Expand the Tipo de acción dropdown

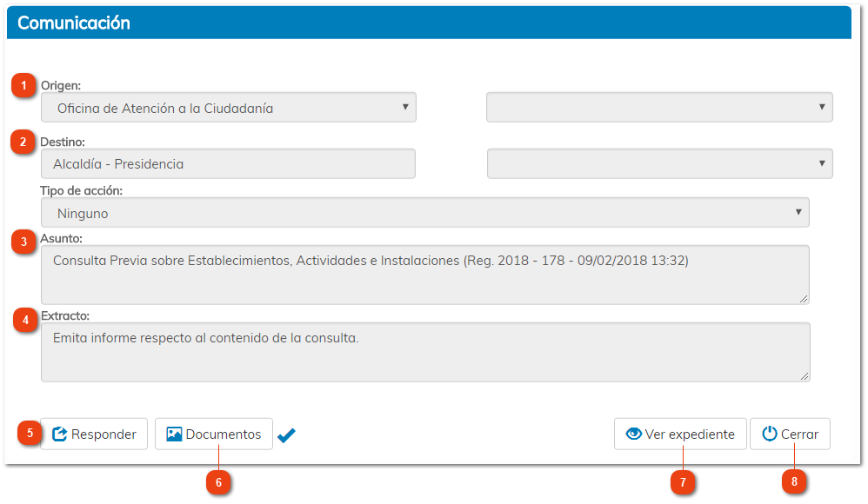425,212
